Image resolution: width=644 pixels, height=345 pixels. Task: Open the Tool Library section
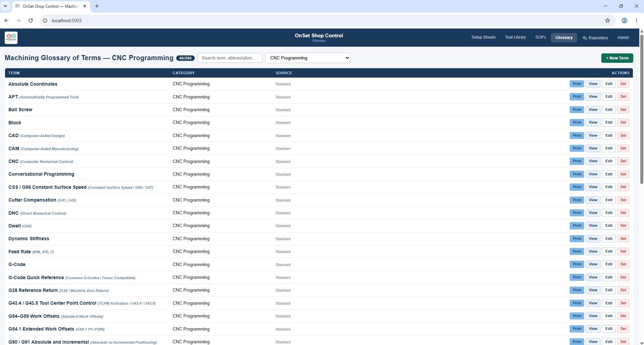pos(515,37)
